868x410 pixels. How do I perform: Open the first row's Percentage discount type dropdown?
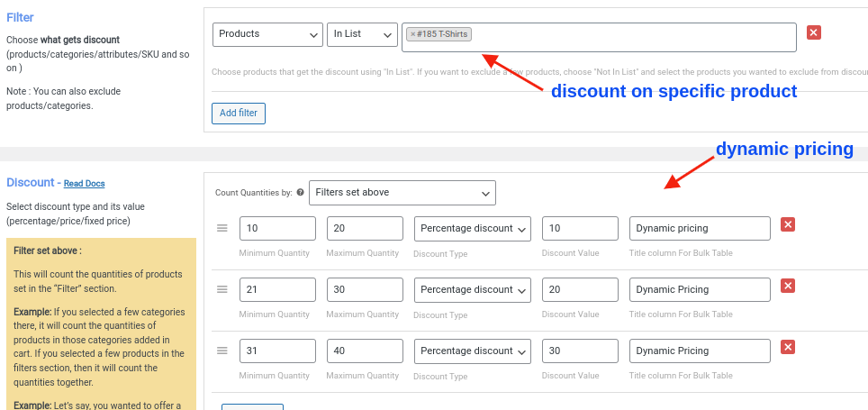point(472,228)
